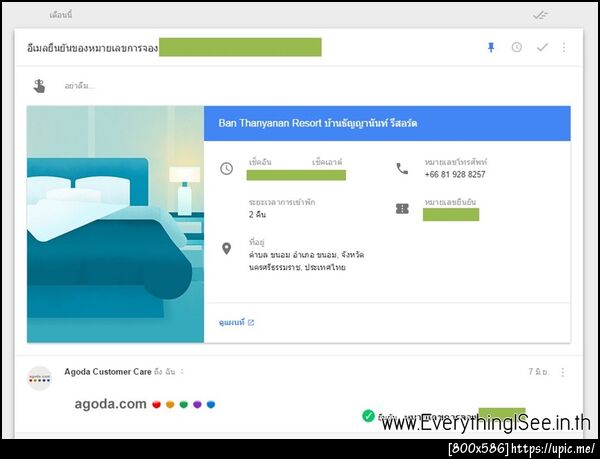
Task: Click the 2 คืน stay duration text
Action: click(x=257, y=215)
